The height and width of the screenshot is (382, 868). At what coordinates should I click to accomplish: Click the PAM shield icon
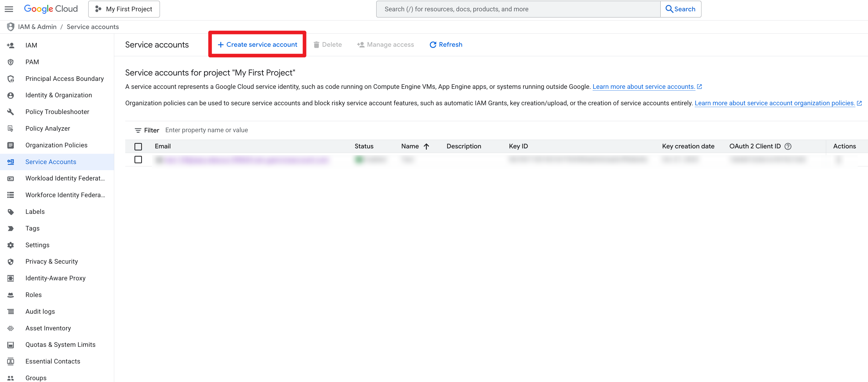point(11,62)
